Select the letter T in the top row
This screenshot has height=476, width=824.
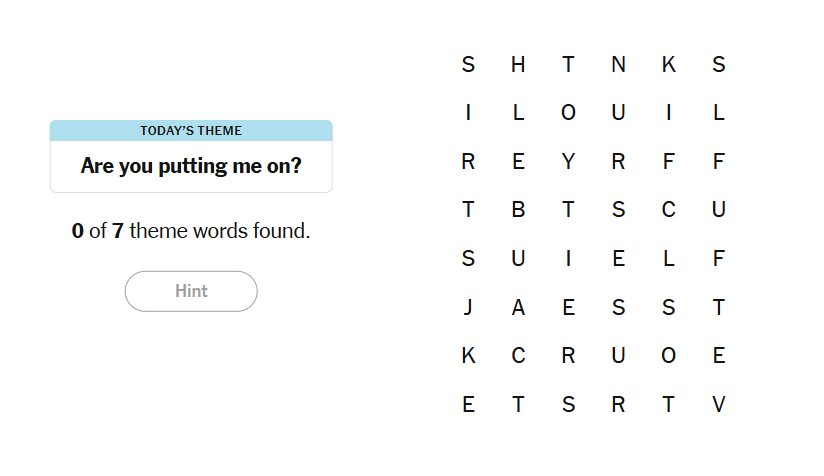(568, 65)
